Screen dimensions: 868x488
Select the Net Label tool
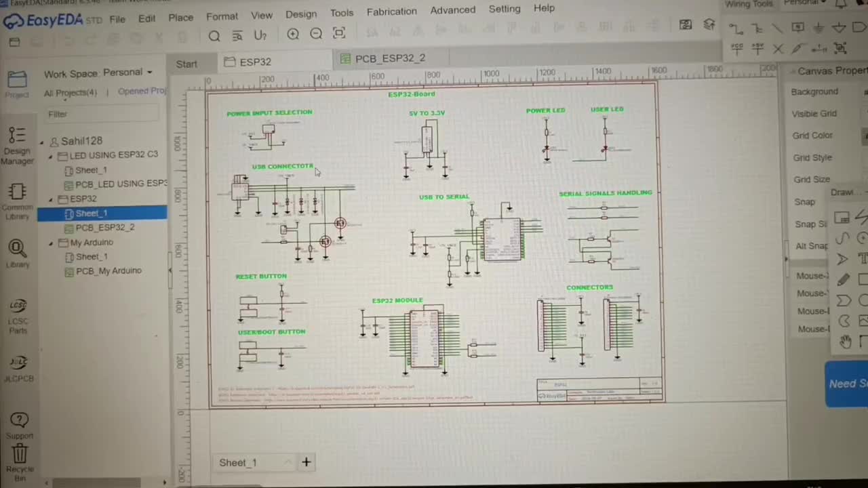tap(798, 28)
